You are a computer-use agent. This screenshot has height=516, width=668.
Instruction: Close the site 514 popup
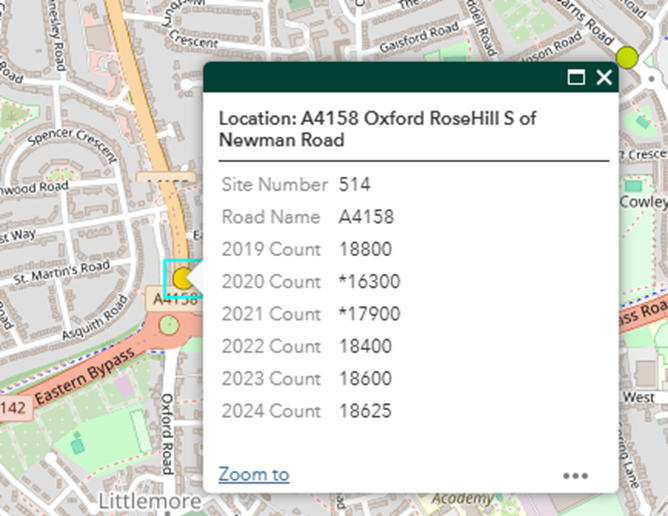pos(604,78)
